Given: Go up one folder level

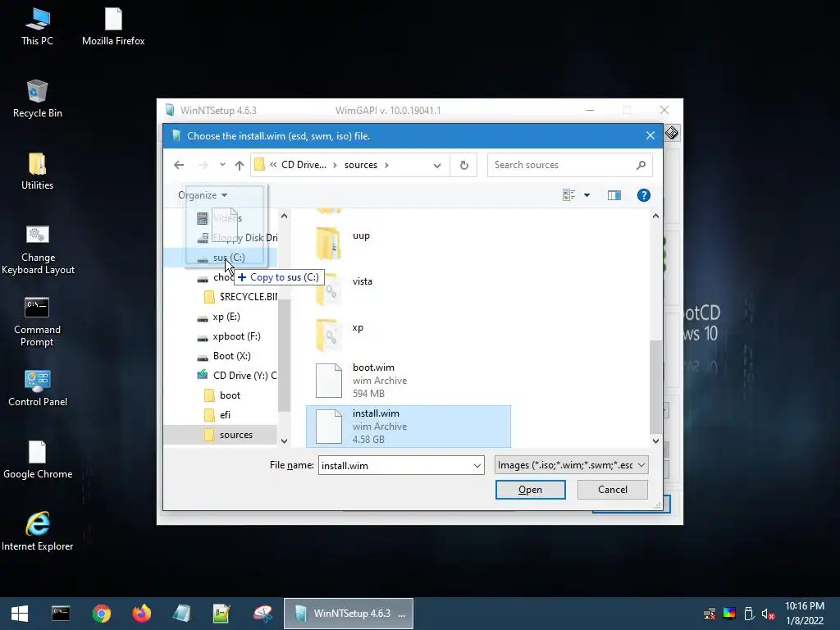Looking at the screenshot, I should point(240,165).
